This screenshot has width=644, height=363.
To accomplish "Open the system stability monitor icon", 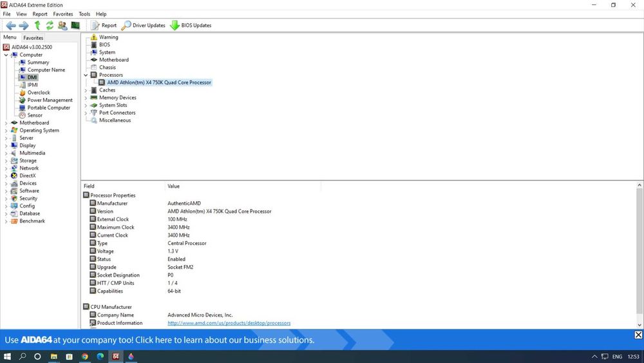I will tap(75, 26).
